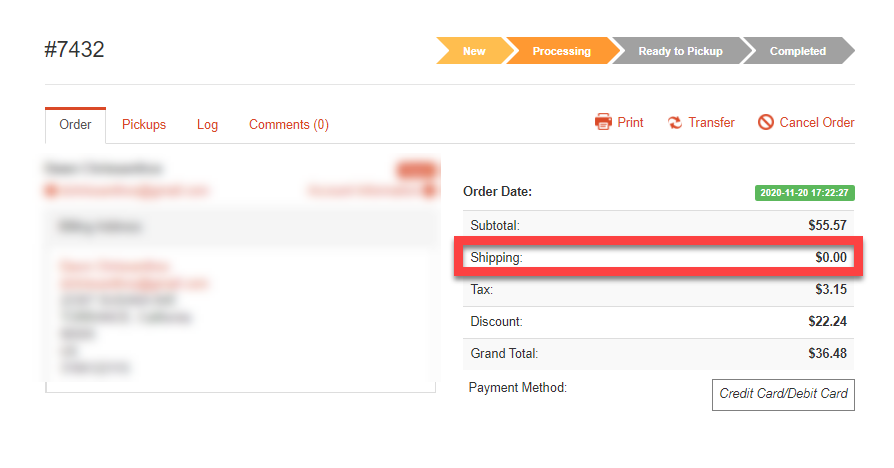The image size is (894, 468).
Task: Click order number #7432 heading
Action: 75,50
